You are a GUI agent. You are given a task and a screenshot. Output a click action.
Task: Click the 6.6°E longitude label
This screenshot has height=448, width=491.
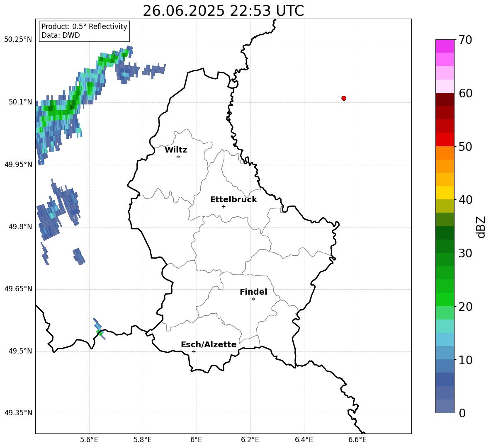357,440
